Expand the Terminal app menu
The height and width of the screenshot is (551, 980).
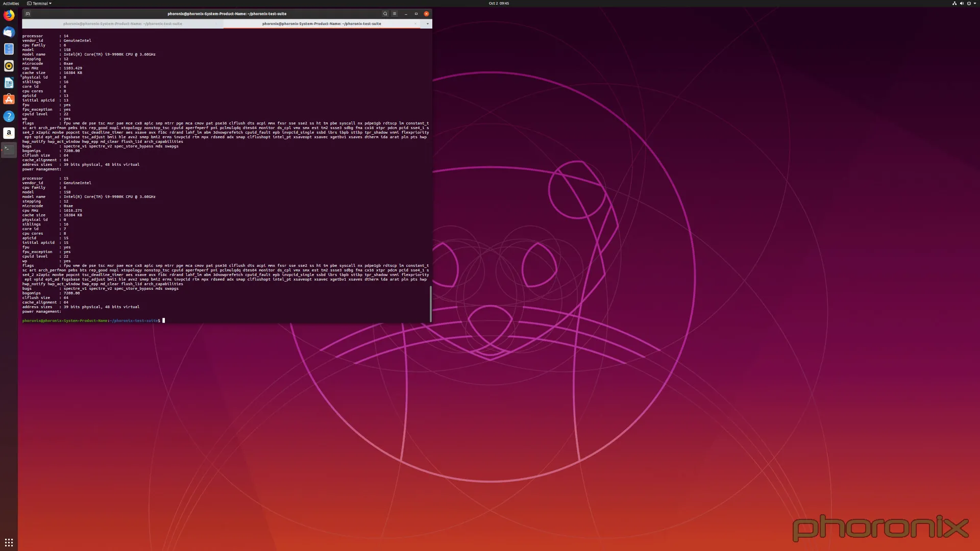[x=40, y=4]
